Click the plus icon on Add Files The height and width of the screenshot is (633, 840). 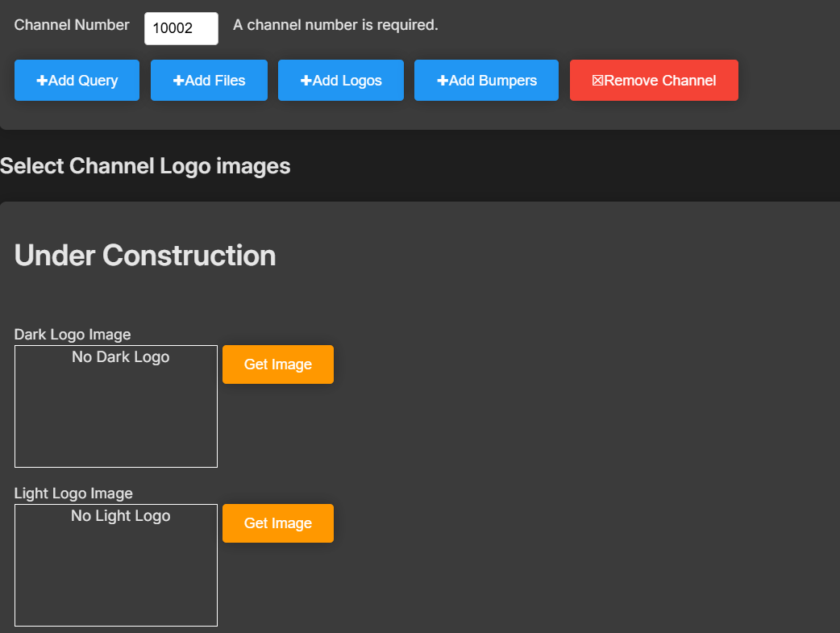click(x=178, y=81)
